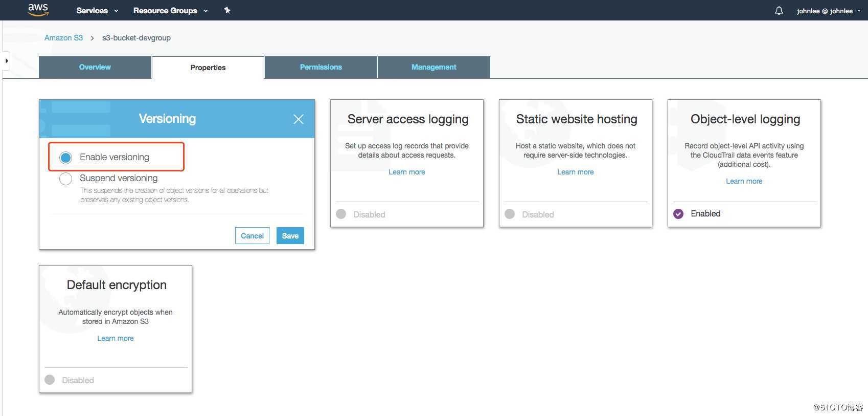Open the notifications bell

[x=779, y=11]
